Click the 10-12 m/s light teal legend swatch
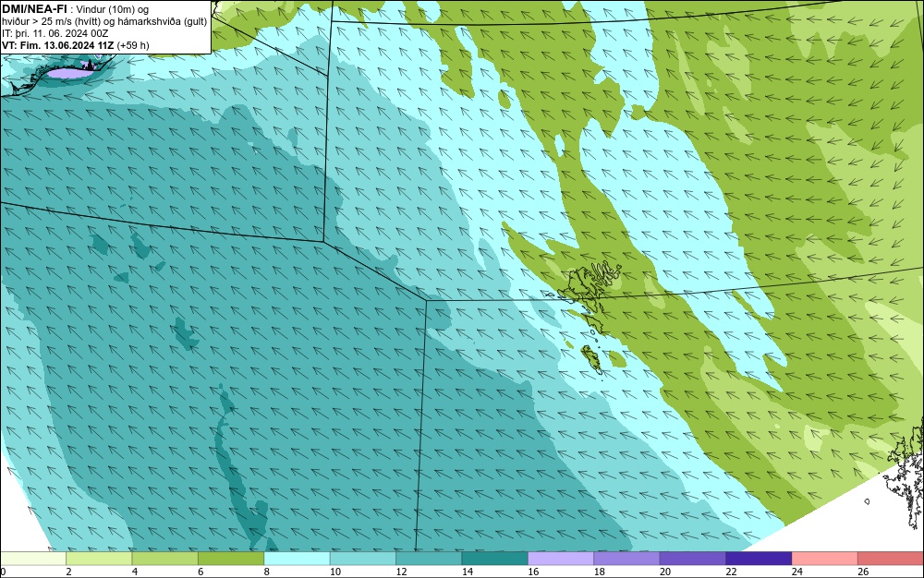The image size is (924, 578). 363,559
